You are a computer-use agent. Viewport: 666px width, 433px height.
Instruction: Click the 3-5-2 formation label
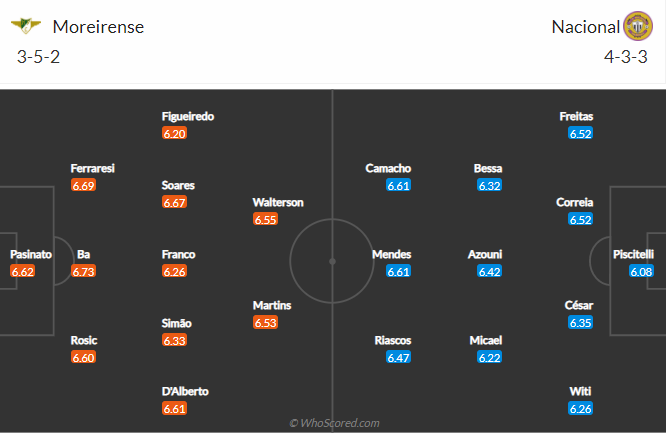click(x=38, y=57)
